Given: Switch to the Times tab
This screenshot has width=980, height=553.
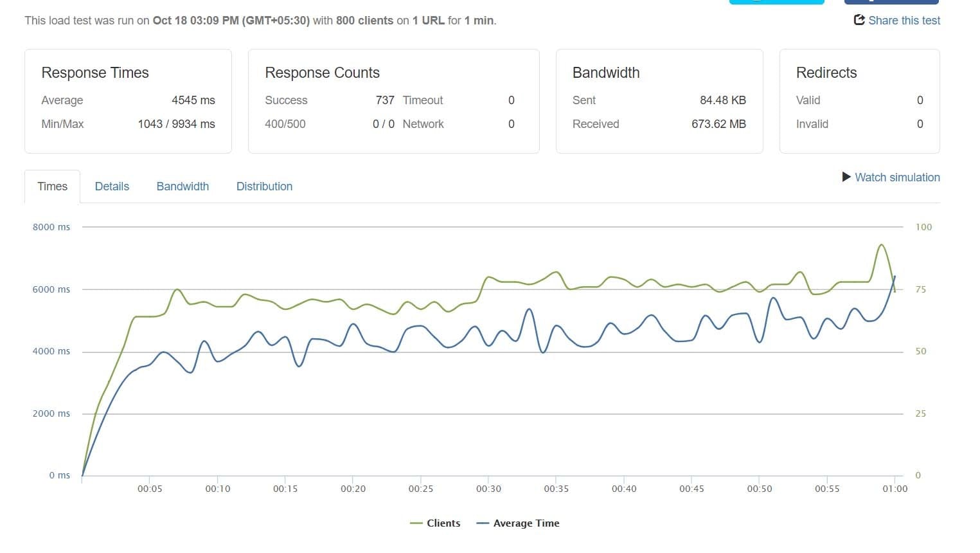Looking at the screenshot, I should 52,186.
